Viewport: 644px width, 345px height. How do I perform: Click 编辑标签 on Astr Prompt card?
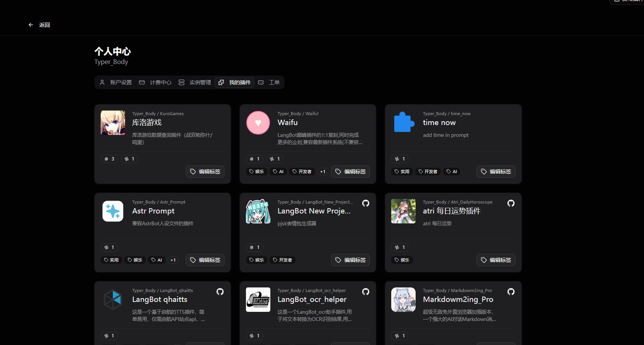[205, 260]
